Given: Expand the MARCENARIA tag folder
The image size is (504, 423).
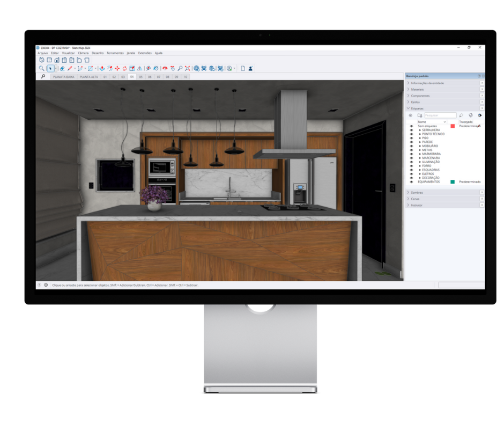Looking at the screenshot, I should pyautogui.click(x=420, y=158).
